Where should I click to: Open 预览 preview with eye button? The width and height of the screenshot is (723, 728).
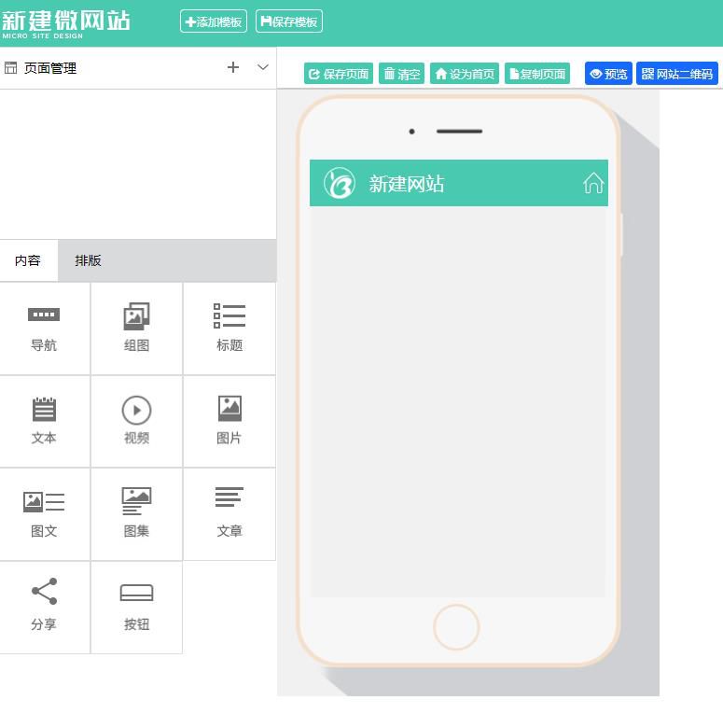[x=608, y=74]
